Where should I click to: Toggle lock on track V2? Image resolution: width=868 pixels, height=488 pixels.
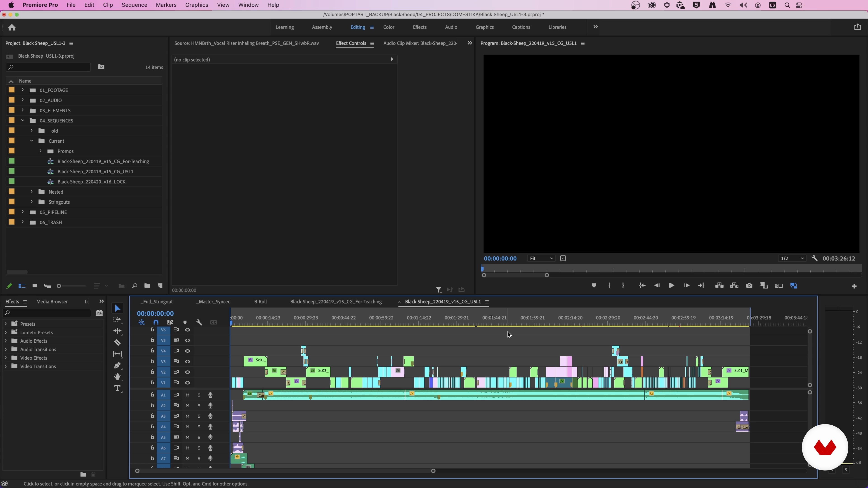[152, 372]
